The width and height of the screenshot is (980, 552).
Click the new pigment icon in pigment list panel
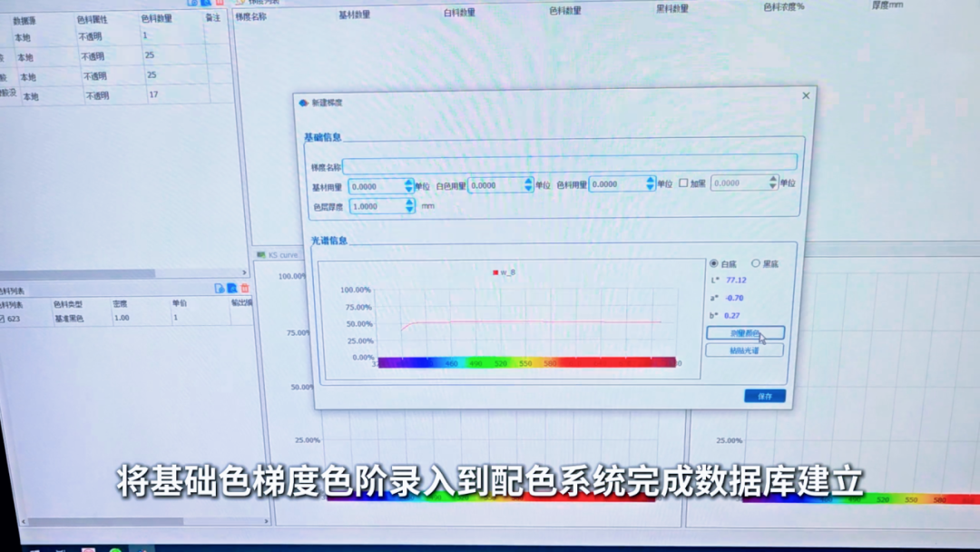[220, 288]
